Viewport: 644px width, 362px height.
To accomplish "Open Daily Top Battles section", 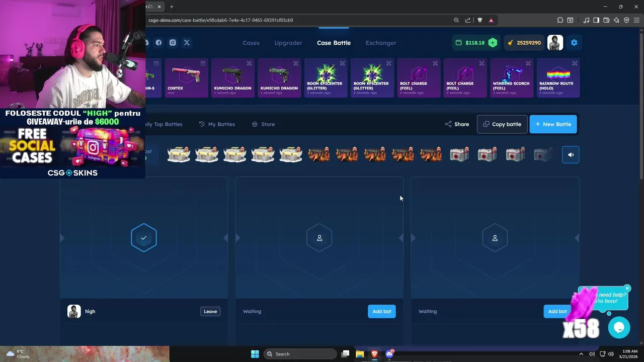I will [x=164, y=124].
